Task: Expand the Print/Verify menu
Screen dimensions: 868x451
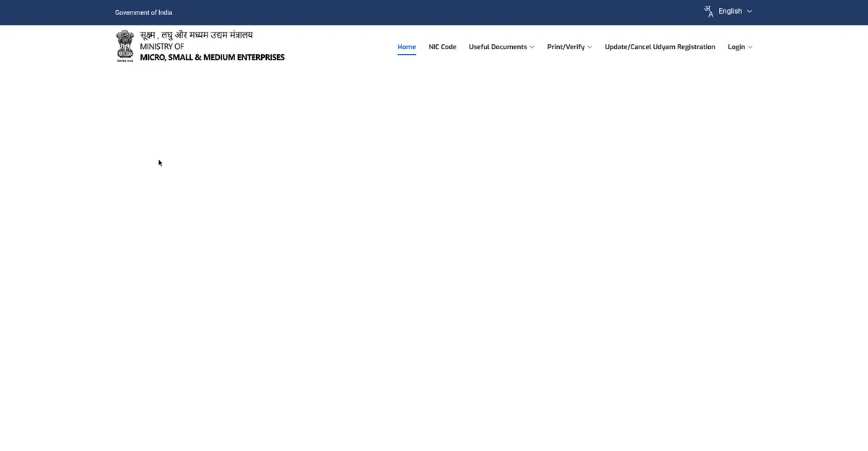Action: (x=569, y=47)
